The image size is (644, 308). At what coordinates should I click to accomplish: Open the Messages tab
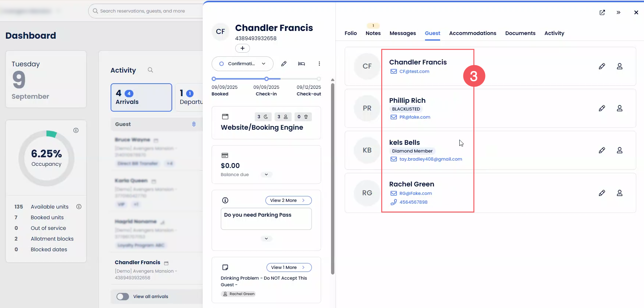pos(403,33)
